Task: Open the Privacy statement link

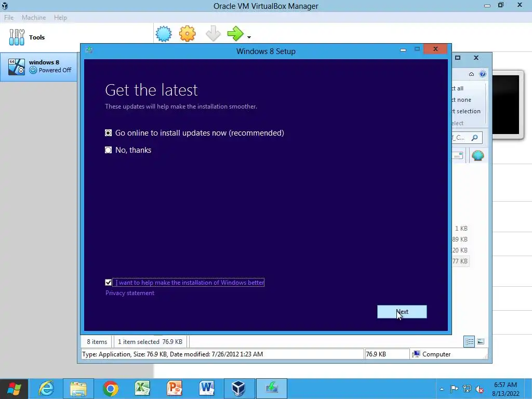Action: 129,293
